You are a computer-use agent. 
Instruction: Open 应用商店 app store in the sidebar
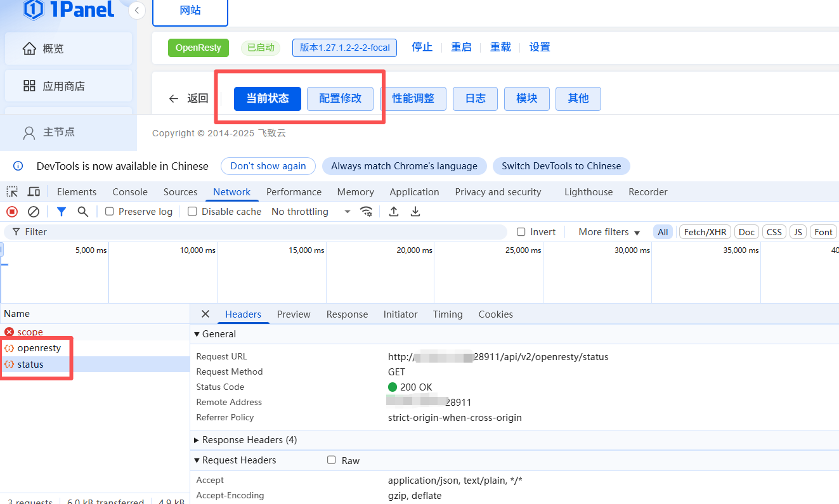(x=68, y=86)
